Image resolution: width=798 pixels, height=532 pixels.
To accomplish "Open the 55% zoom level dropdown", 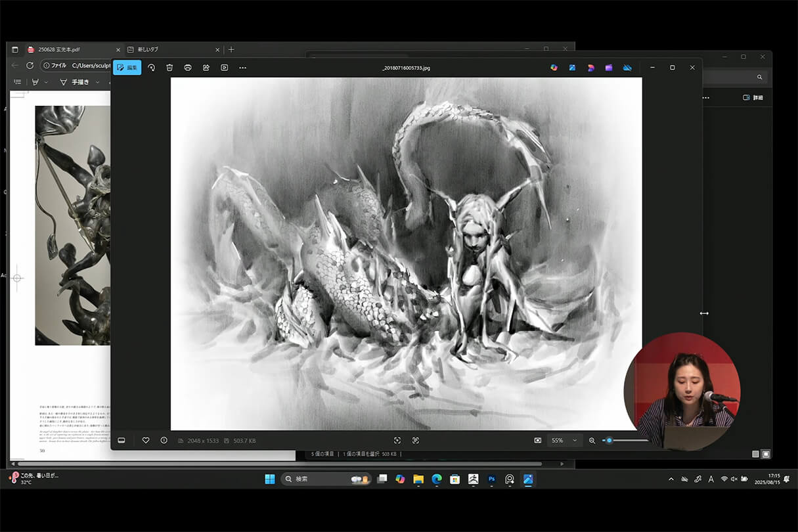I will tap(564, 440).
